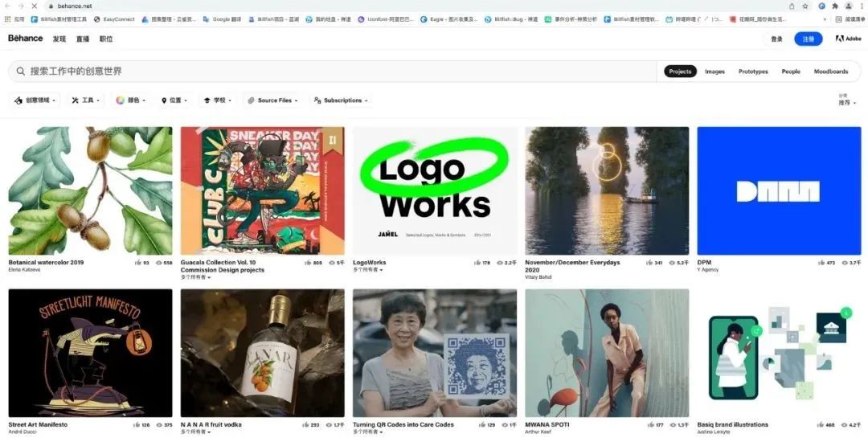Screen dimensions: 868x446
Task: Expand the Subscriptions filter
Action: (x=342, y=100)
